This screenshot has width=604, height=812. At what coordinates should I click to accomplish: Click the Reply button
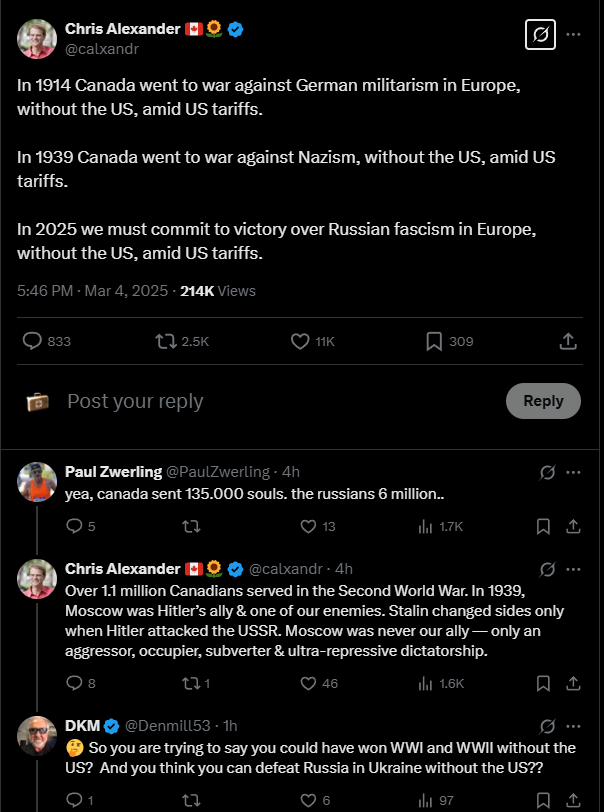point(543,401)
